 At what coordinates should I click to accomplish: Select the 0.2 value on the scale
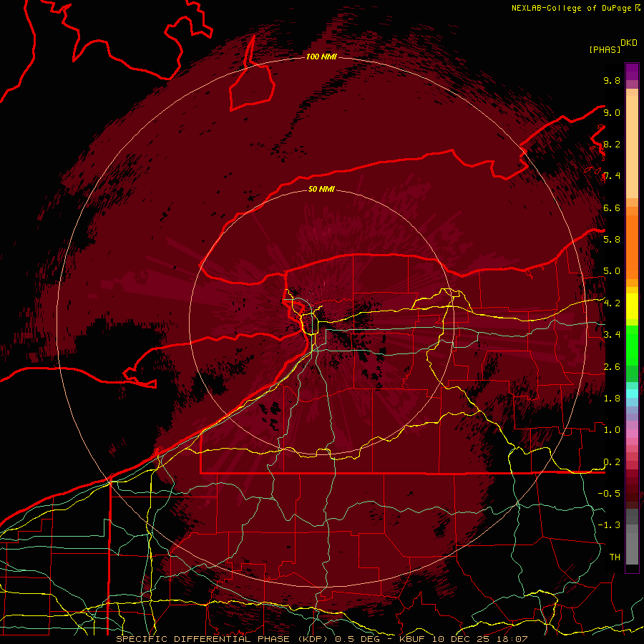pos(612,462)
